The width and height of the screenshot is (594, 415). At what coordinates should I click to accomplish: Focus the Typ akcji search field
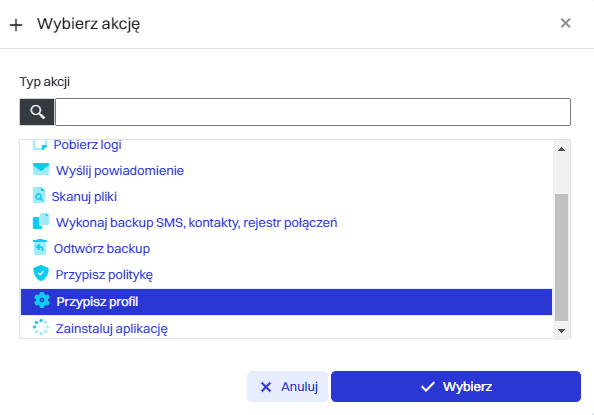[x=313, y=112]
